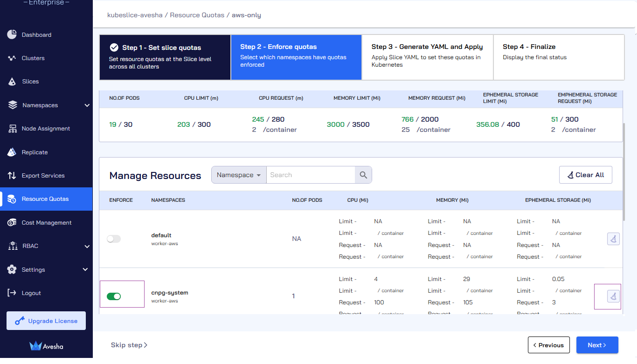Click the page vertical scrollbar

click(624, 172)
